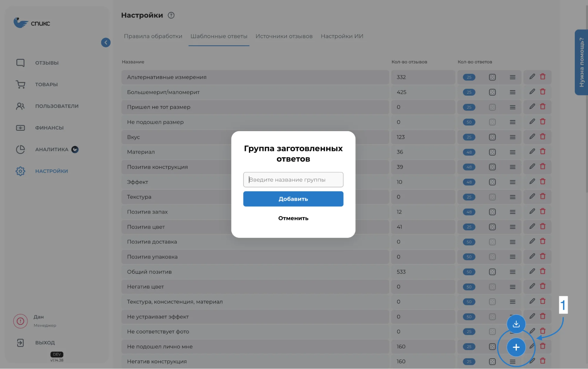Open the list menu for Вкус row
This screenshot has height=369, width=588.
coord(512,137)
